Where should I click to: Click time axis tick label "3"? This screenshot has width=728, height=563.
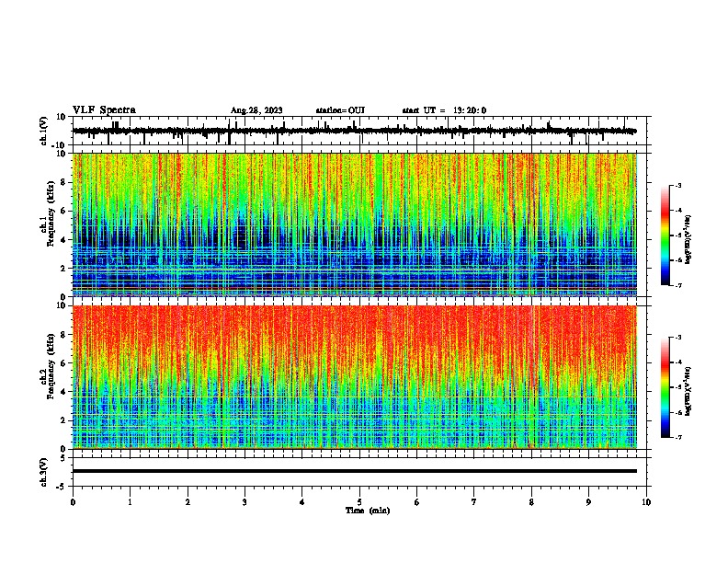point(245,502)
